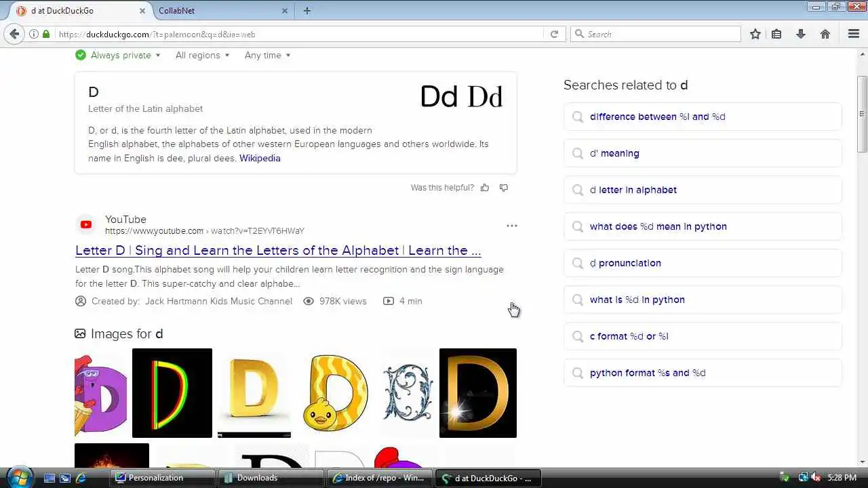This screenshot has height=488, width=868.
Task: Open the neon D image thumbnail
Action: pyautogui.click(x=172, y=393)
